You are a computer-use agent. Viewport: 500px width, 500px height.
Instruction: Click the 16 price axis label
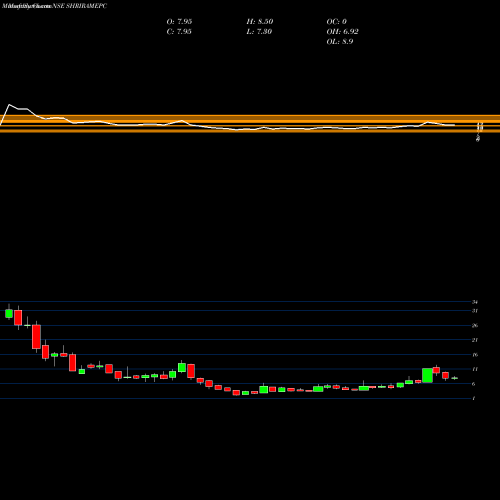pyautogui.click(x=475, y=355)
